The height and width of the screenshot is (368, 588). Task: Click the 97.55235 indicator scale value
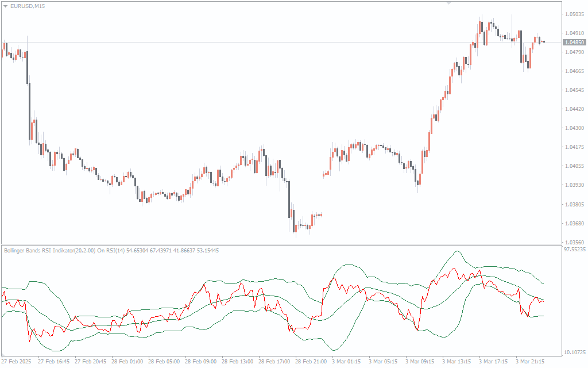(575, 250)
